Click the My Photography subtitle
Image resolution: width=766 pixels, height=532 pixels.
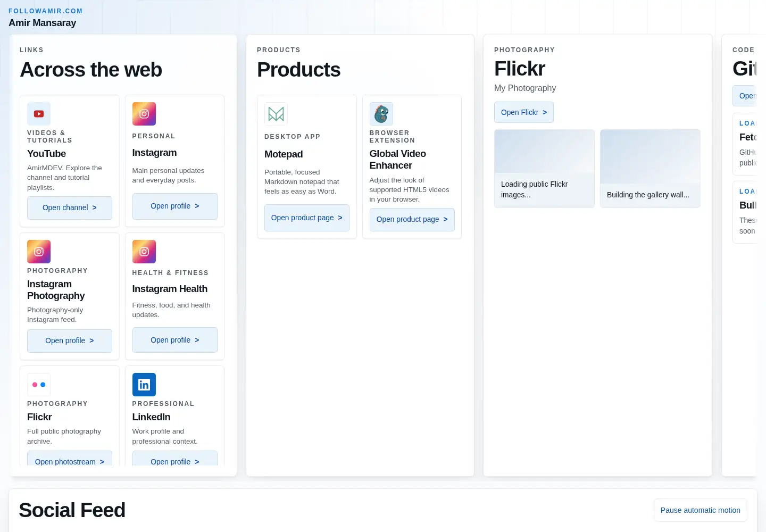point(525,88)
